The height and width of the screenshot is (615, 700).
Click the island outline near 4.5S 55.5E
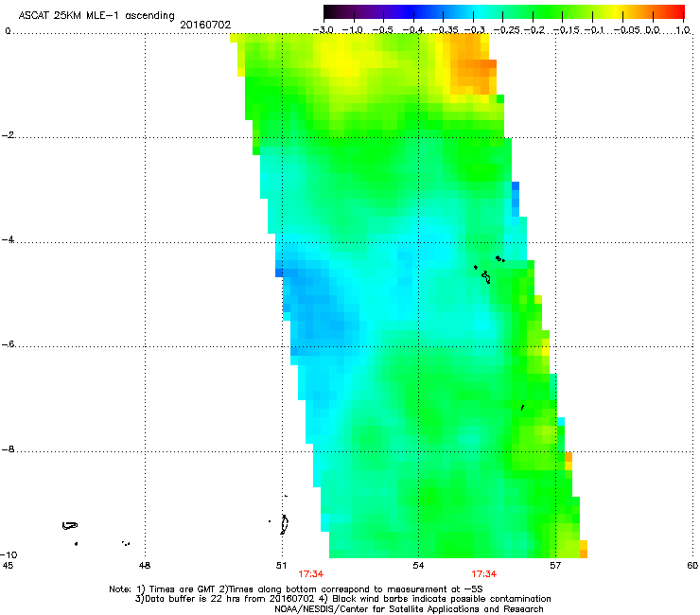(x=486, y=277)
